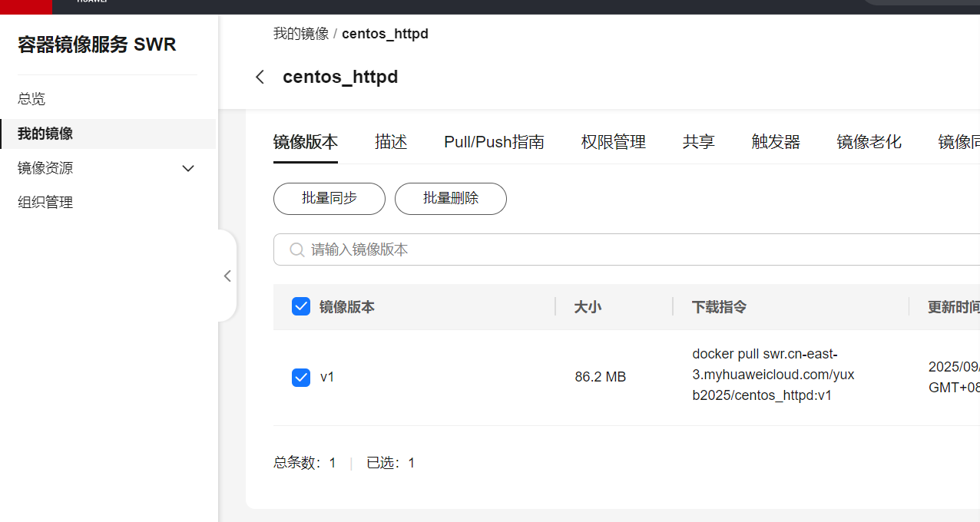This screenshot has width=980, height=522.
Task: Open the Pull/Push指南 tab
Action: pos(494,142)
